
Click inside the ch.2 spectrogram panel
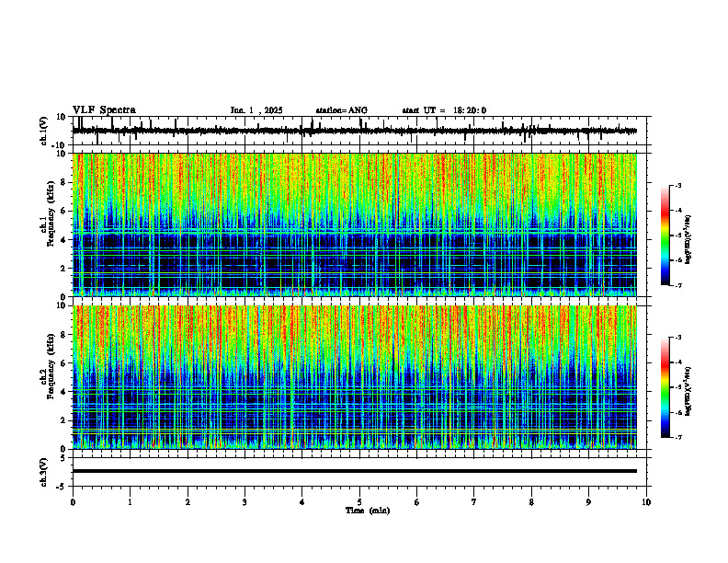(x=354, y=377)
